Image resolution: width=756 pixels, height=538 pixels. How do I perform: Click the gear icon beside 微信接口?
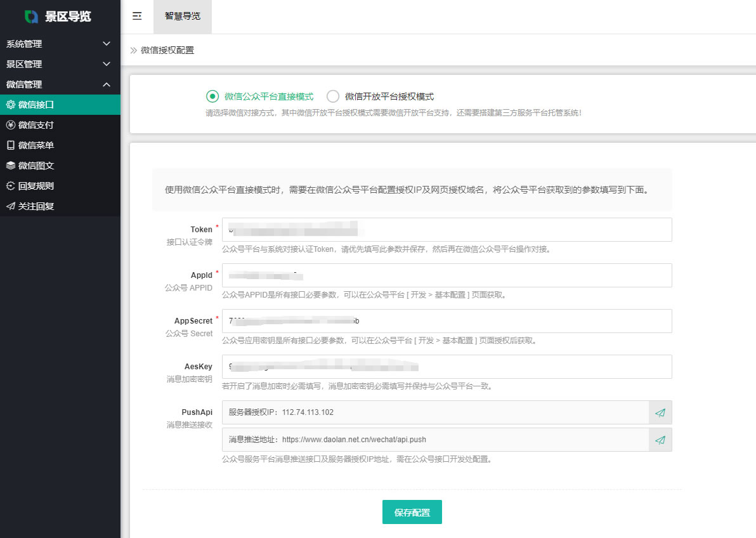pos(10,105)
